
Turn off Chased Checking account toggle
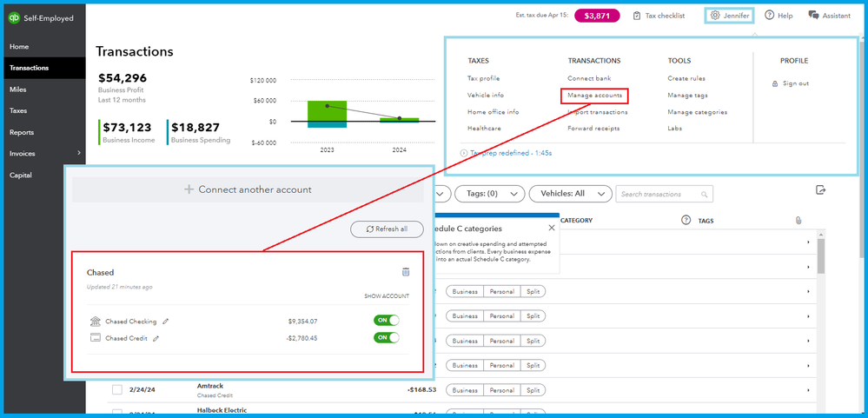[387, 321]
